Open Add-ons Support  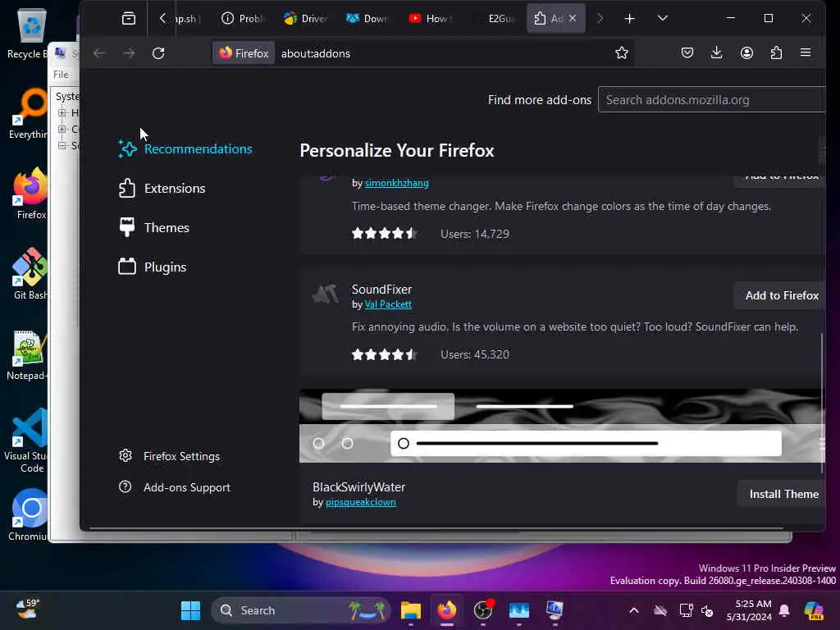point(175,487)
